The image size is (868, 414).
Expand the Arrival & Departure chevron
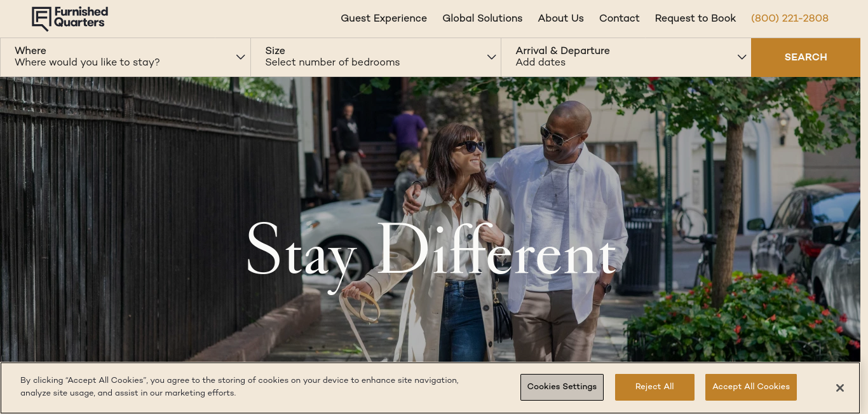point(742,57)
